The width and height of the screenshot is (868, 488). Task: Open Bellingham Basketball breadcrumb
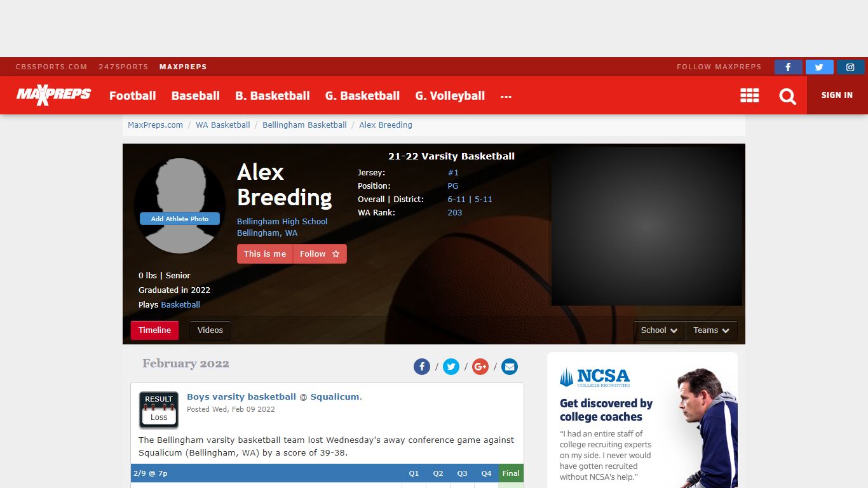point(305,125)
